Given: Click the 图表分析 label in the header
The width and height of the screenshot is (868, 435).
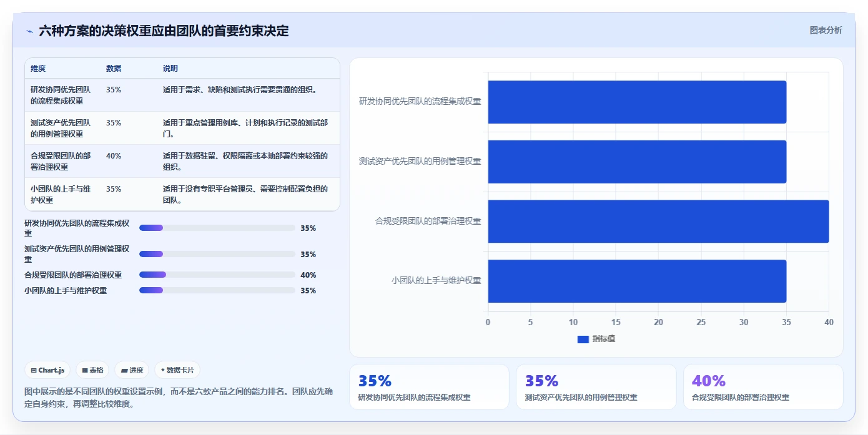Looking at the screenshot, I should pos(826,30).
